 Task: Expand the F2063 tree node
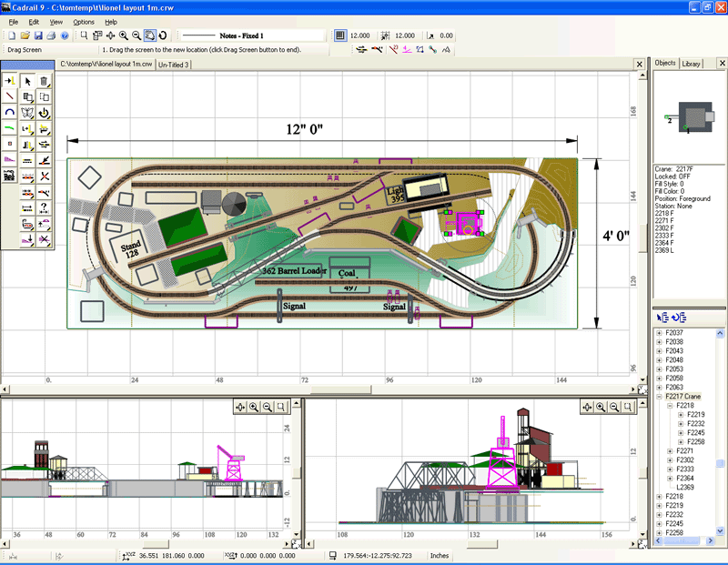659,388
